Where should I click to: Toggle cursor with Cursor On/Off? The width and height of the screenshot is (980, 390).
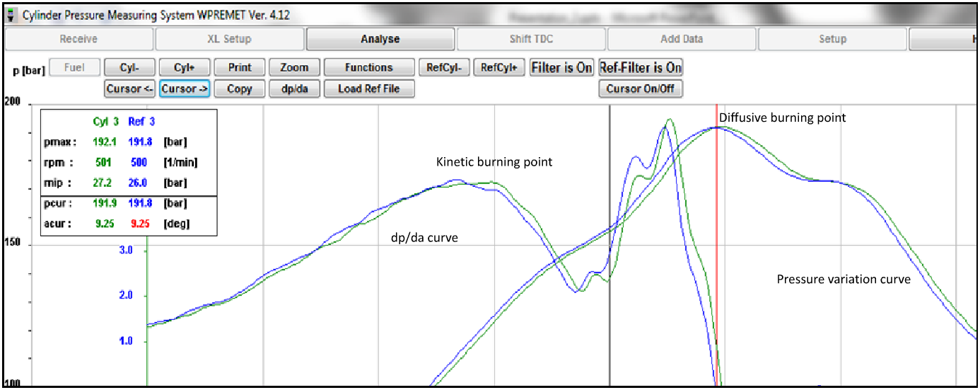tap(640, 89)
